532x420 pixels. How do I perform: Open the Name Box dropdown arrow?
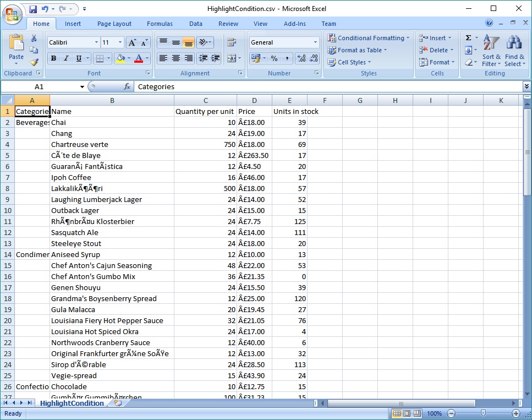pos(82,86)
